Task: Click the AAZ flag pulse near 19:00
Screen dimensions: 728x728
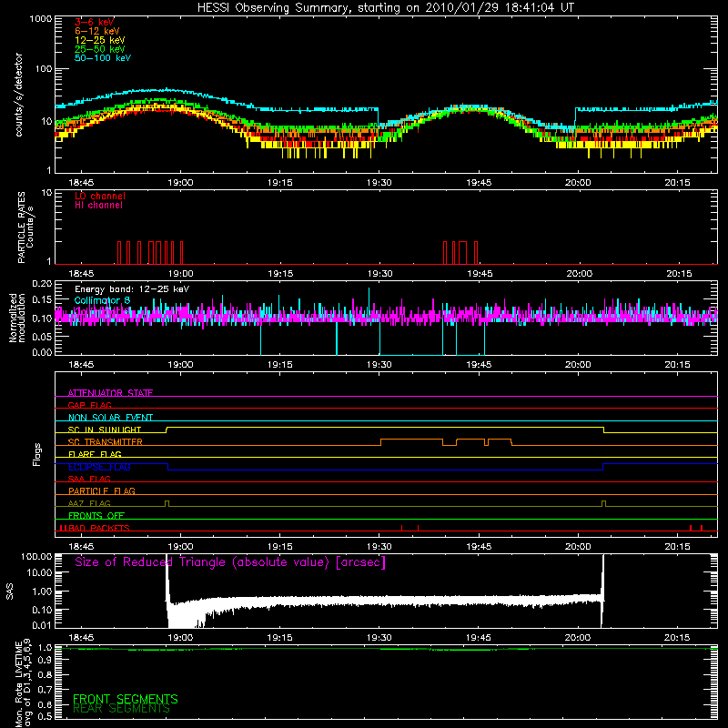Action: (167, 504)
